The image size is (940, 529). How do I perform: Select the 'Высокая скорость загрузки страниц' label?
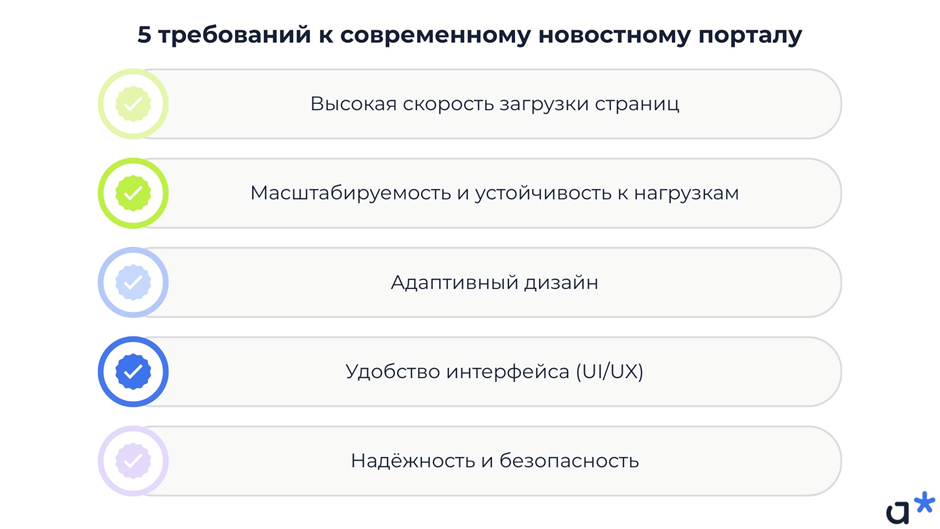pos(494,104)
